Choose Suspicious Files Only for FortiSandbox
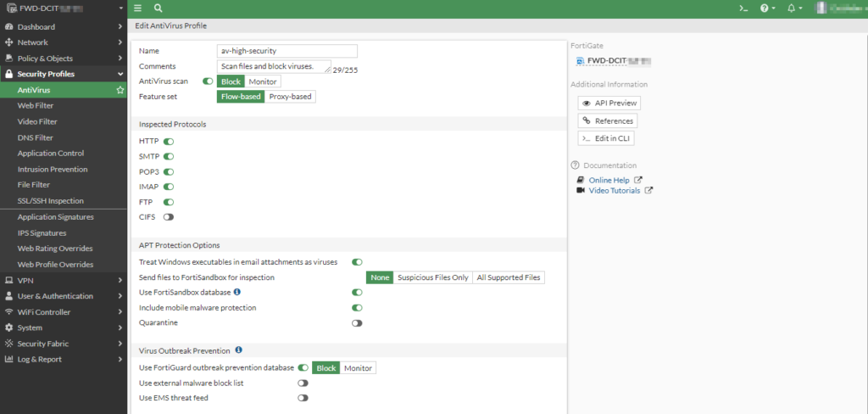868x414 pixels. click(433, 277)
